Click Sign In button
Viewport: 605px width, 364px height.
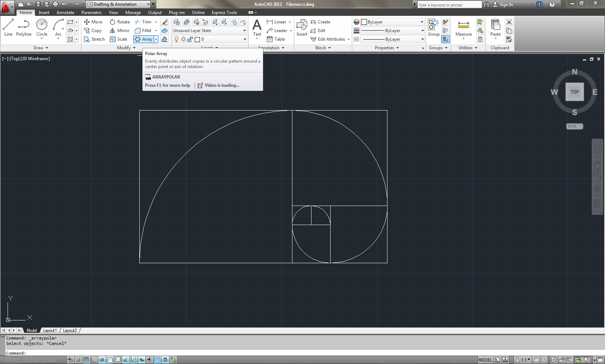coord(503,4)
